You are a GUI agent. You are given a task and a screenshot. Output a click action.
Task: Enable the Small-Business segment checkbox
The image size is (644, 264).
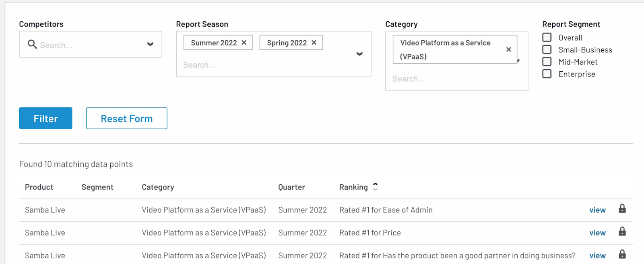tap(547, 49)
